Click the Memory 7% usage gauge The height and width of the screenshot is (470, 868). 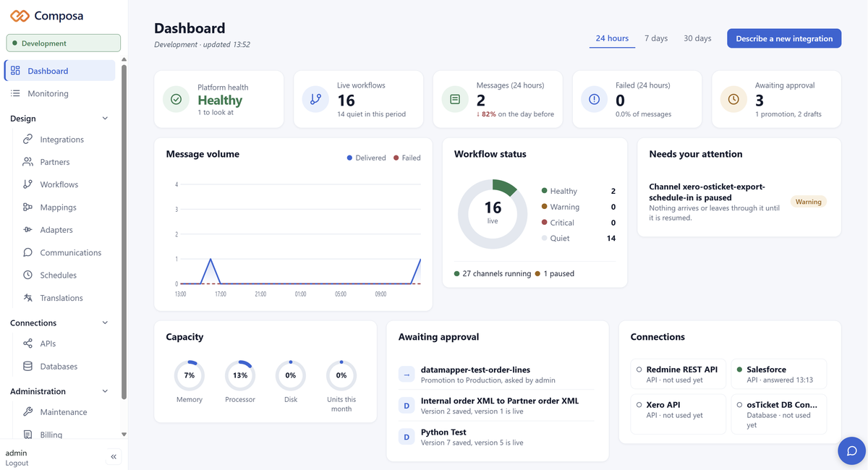(190, 375)
